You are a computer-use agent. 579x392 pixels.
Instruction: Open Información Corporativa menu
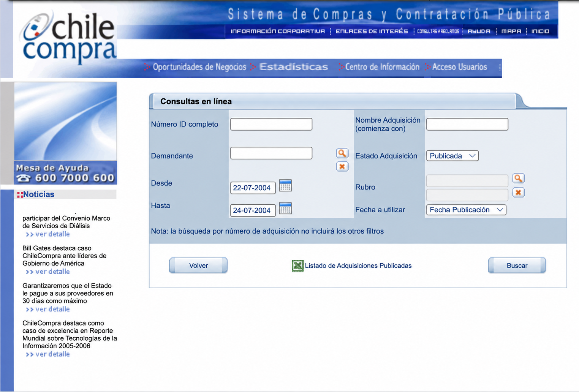coord(278,31)
